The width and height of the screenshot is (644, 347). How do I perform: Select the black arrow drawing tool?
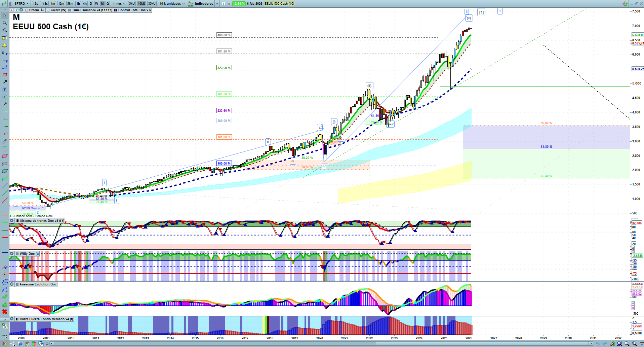pyautogui.click(x=5, y=82)
